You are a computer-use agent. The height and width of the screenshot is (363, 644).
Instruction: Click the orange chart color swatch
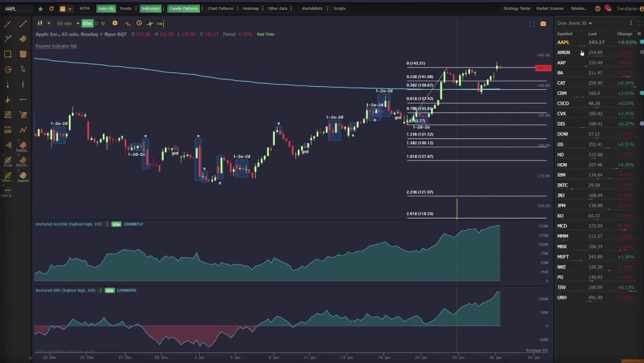click(63, 9)
